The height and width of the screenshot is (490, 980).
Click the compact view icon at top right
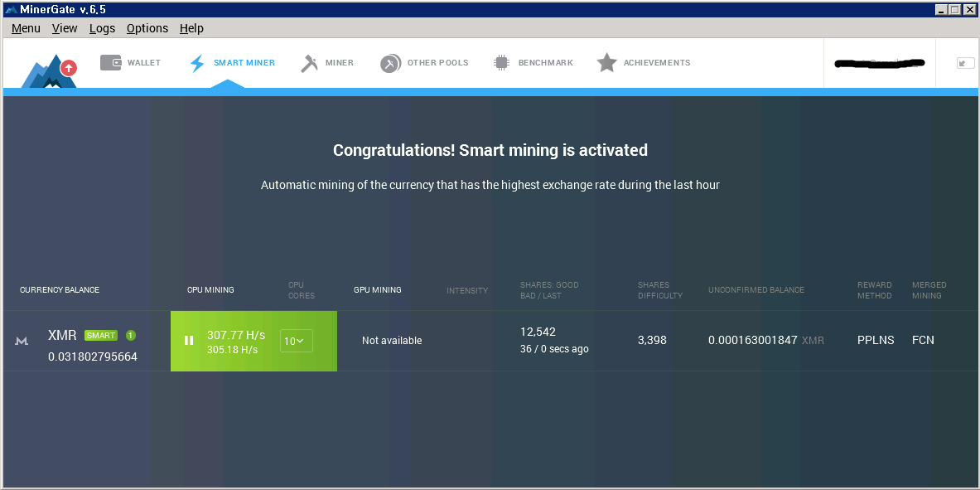pyautogui.click(x=965, y=63)
